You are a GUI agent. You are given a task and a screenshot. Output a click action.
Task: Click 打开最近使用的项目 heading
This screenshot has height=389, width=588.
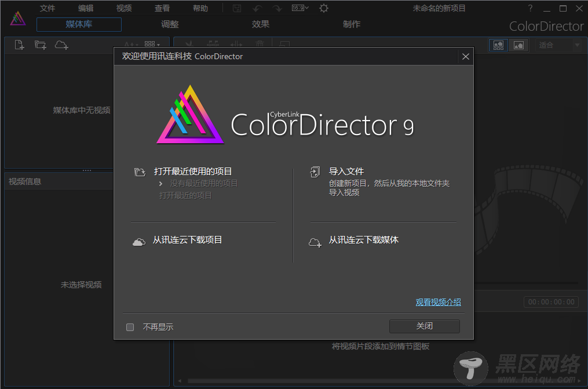tap(193, 172)
